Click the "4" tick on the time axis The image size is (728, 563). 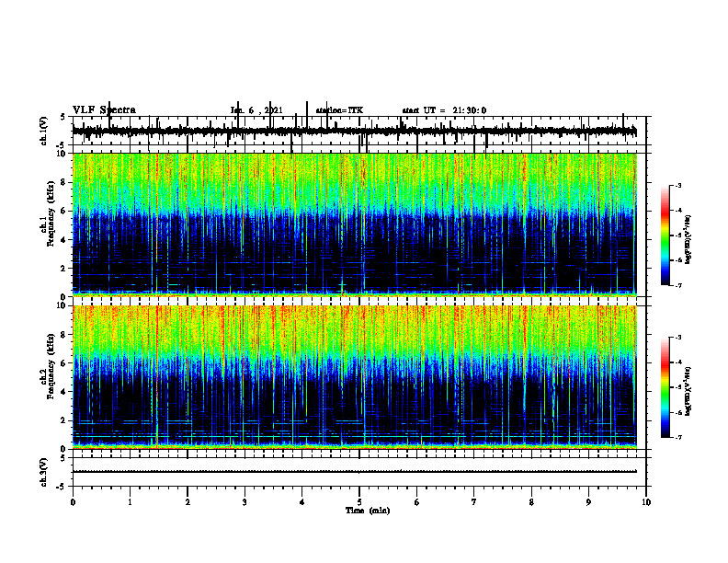pos(302,502)
